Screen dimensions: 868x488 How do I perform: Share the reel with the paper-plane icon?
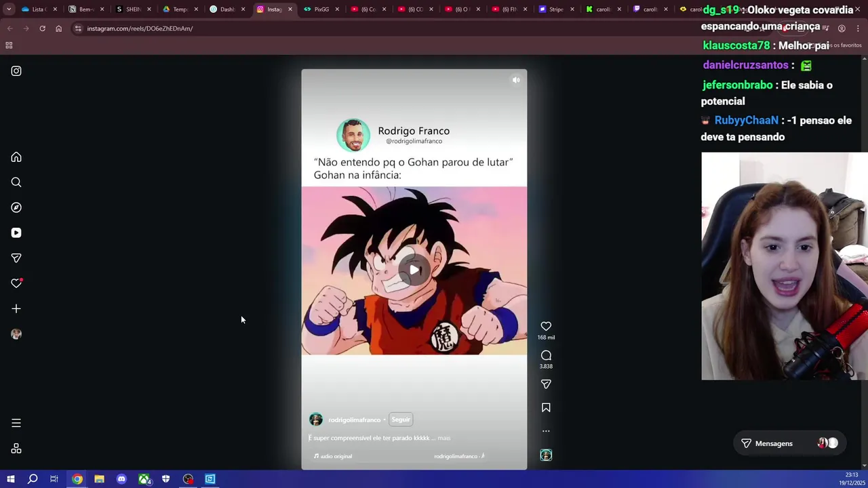point(546,384)
